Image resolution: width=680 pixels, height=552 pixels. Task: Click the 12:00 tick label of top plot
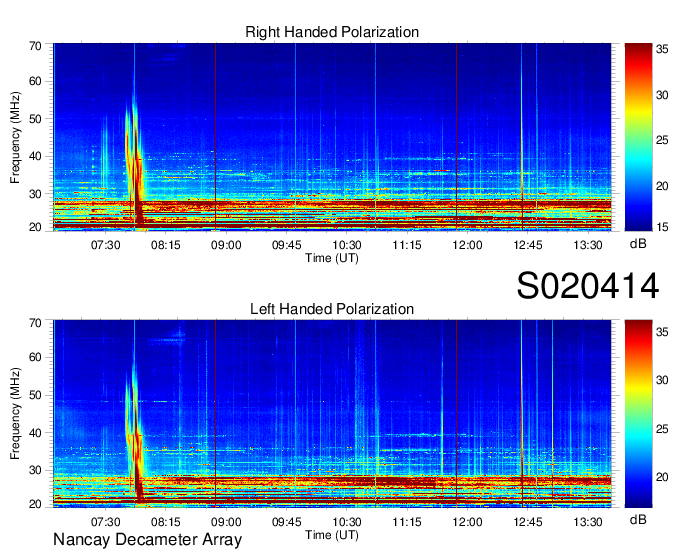click(x=467, y=245)
